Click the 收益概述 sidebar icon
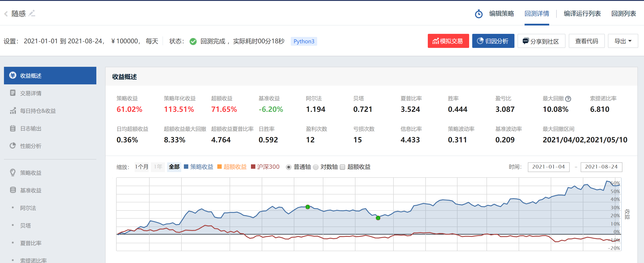 (13, 75)
